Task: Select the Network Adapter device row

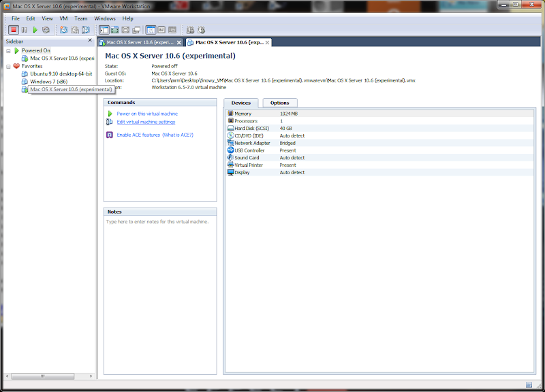Action: 380,143
